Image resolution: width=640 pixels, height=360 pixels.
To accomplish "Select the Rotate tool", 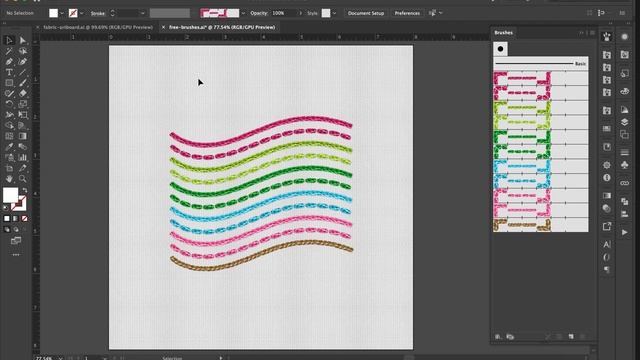I will (x=9, y=104).
